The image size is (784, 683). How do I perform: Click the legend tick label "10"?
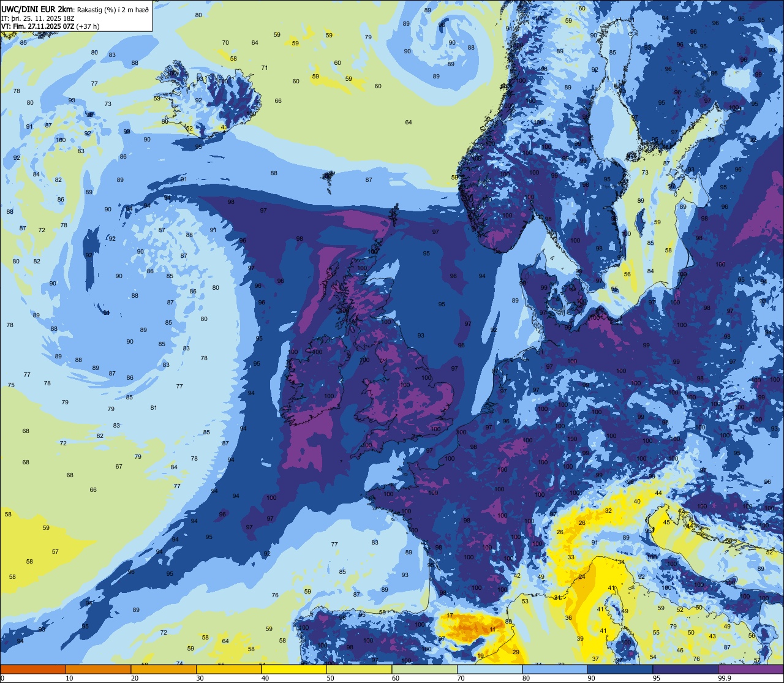[69, 678]
